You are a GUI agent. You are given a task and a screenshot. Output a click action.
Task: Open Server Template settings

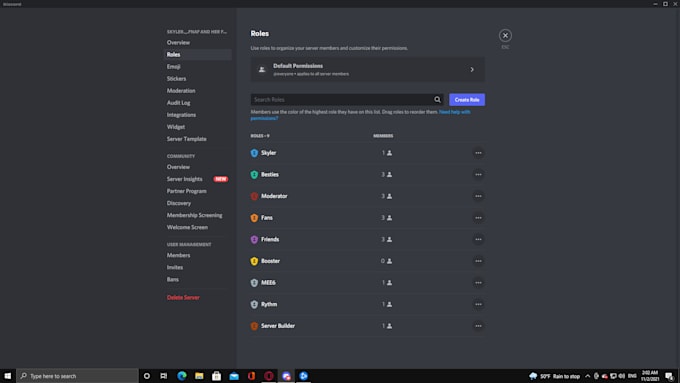(186, 139)
